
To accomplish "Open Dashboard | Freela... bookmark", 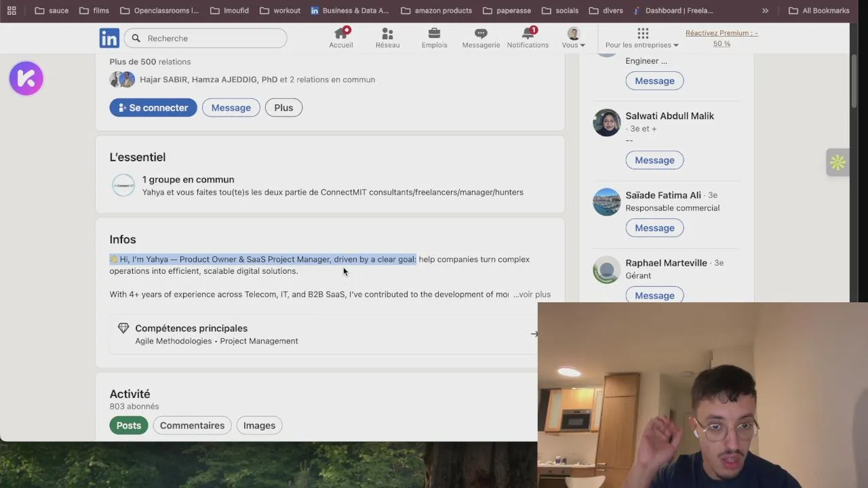I will 673,11.
